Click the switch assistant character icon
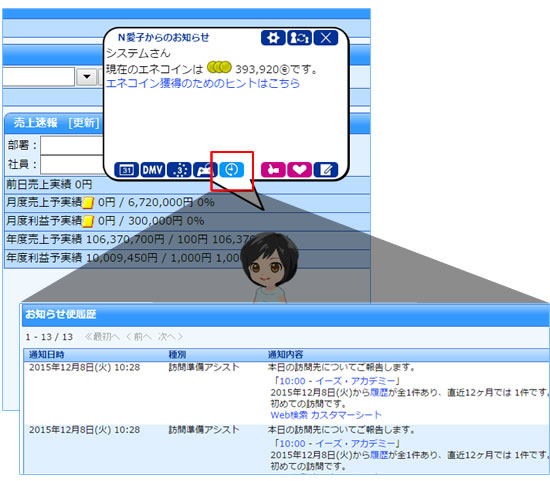Screen dimensions: 550x481 coord(299,38)
